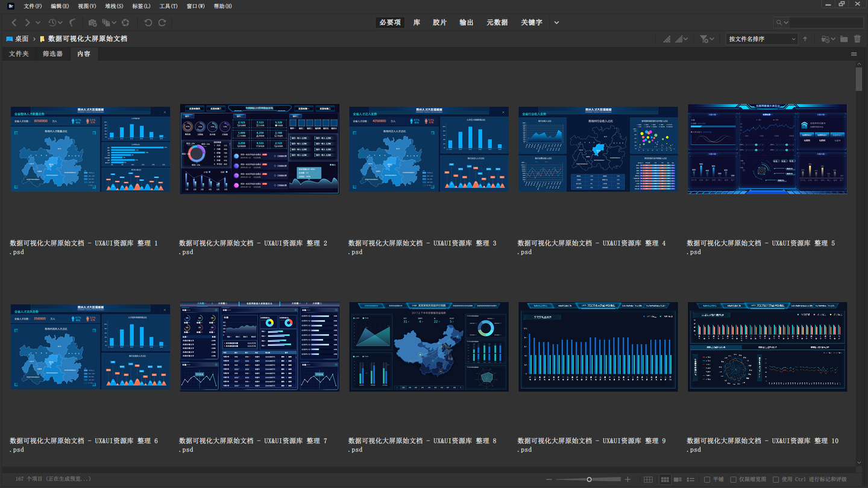Click the lock thumbnail grid icon
Screen dimensions: 868x488
[x=648, y=480]
